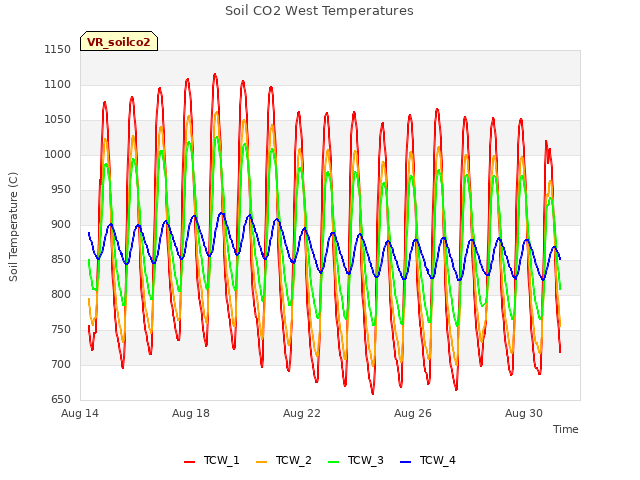Click the highest red TCW_1 peak near Aug 19
This screenshot has width=640, height=480.
[x=215, y=75]
